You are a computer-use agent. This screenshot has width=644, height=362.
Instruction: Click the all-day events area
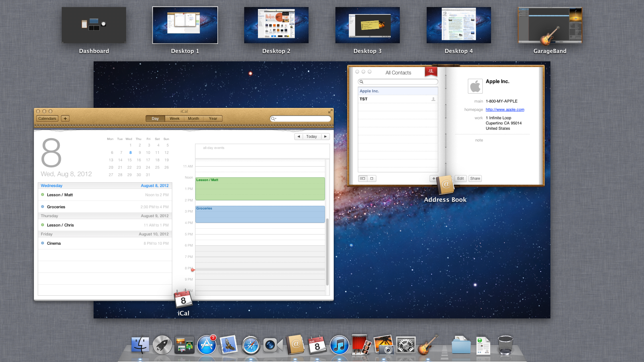[262, 151]
